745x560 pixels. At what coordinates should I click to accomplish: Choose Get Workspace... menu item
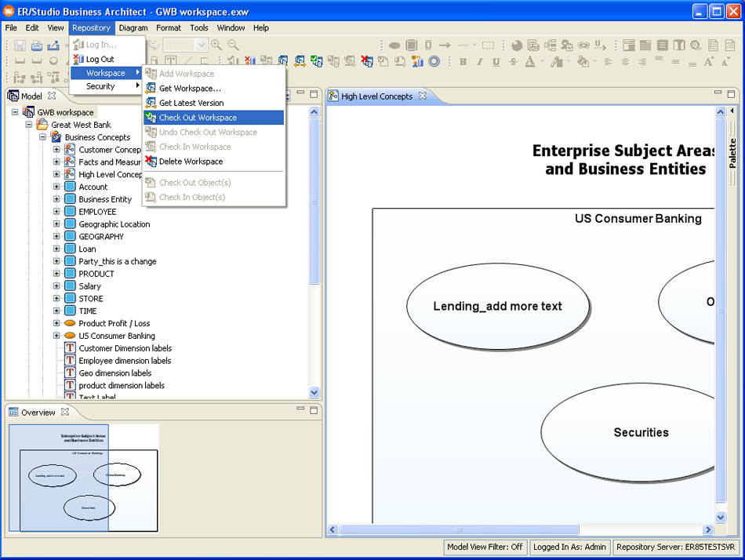214,88
